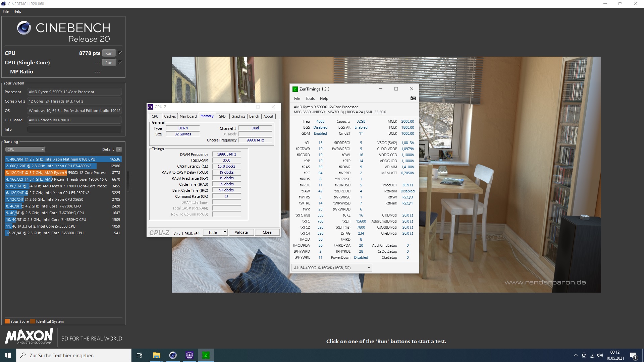Click the Windows Start button

[x=8, y=355]
